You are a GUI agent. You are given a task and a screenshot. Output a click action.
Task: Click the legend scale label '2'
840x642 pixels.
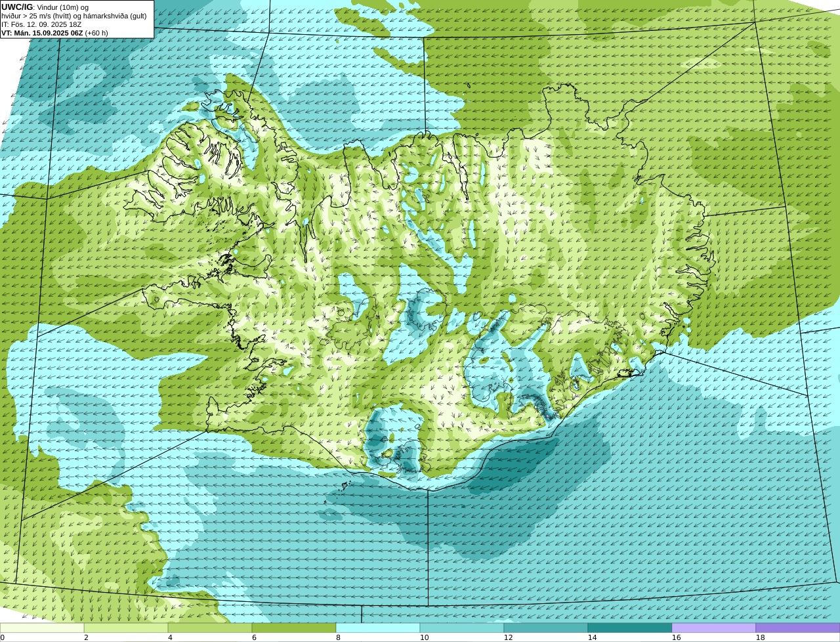86,637
